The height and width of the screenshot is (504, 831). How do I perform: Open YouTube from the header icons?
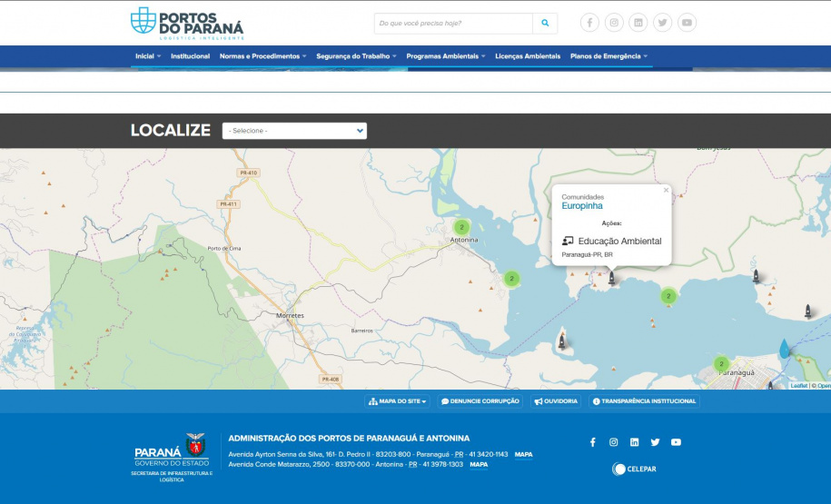[x=687, y=23]
